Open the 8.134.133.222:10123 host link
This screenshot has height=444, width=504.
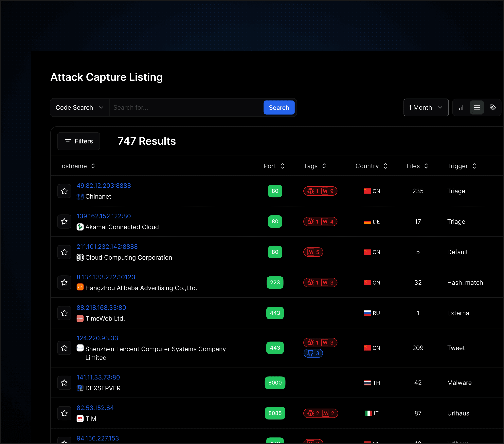[106, 277]
